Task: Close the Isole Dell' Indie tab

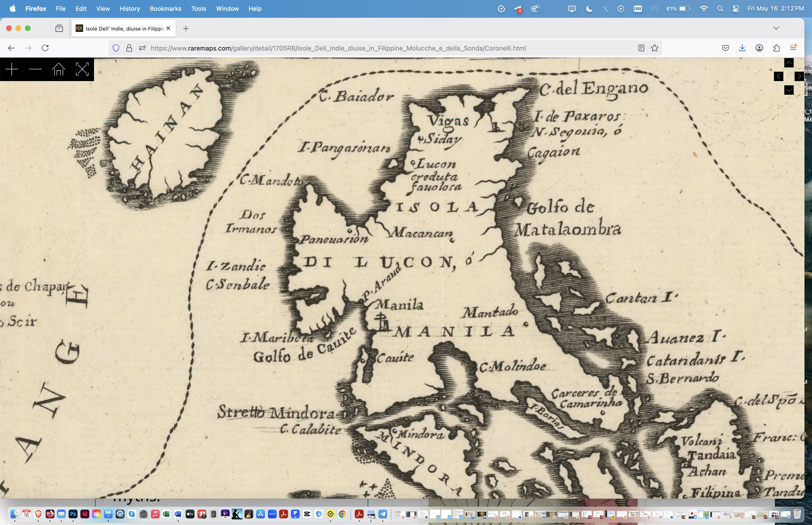Action: [168, 28]
